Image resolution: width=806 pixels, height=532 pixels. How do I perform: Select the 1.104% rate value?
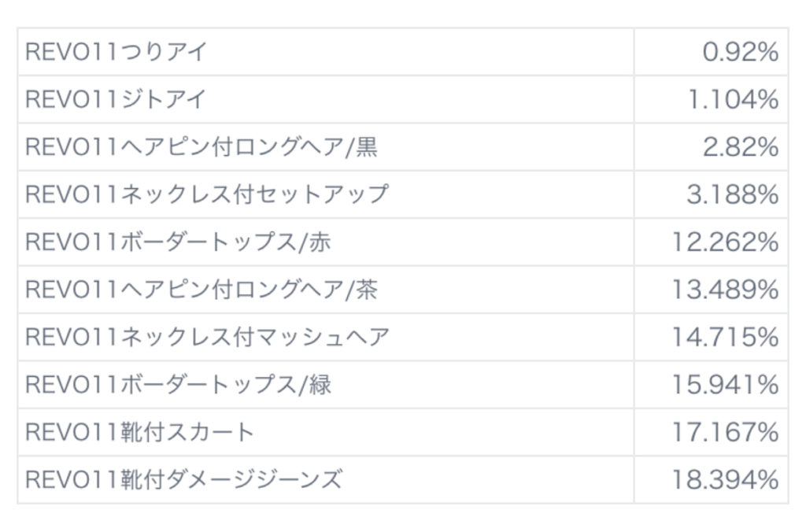[x=733, y=100]
